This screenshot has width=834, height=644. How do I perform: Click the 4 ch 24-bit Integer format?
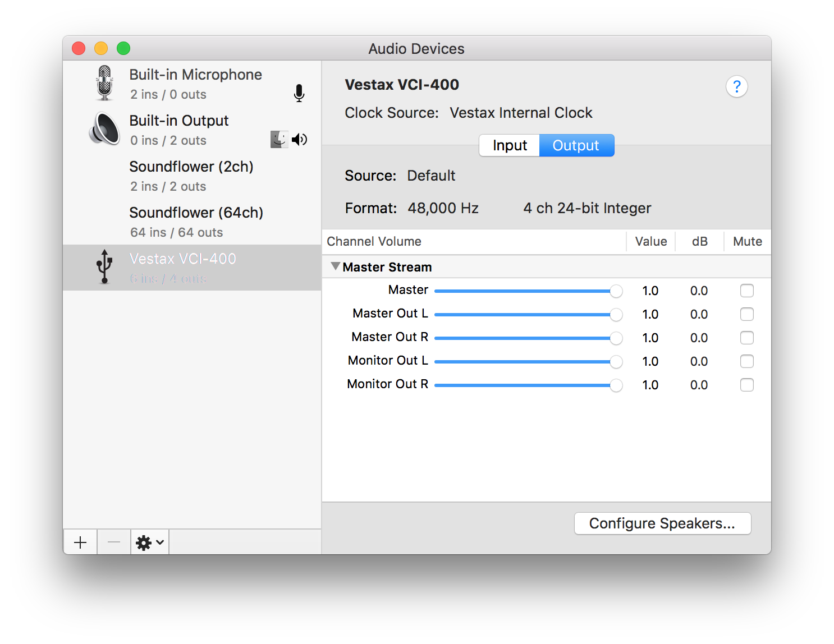[x=587, y=208]
